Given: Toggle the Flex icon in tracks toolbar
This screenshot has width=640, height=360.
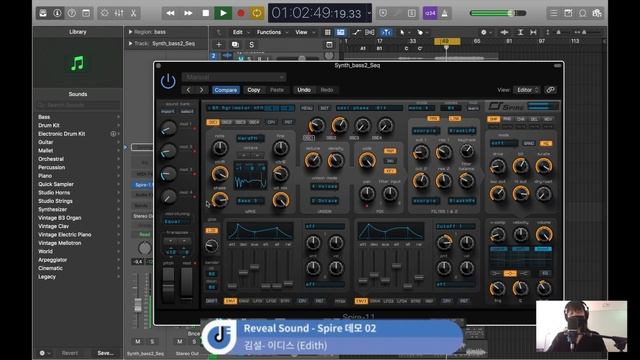Looking at the screenshot, I should (x=370, y=32).
